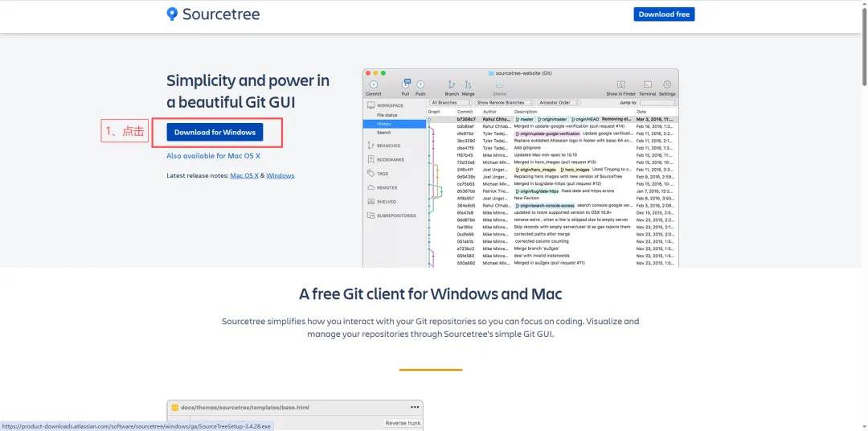This screenshot has height=431, width=868.
Task: Click the Commit column header
Action: (465, 111)
